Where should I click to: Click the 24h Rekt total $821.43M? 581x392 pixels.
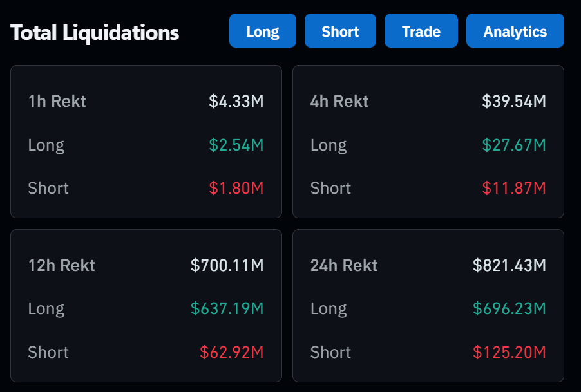coord(510,265)
